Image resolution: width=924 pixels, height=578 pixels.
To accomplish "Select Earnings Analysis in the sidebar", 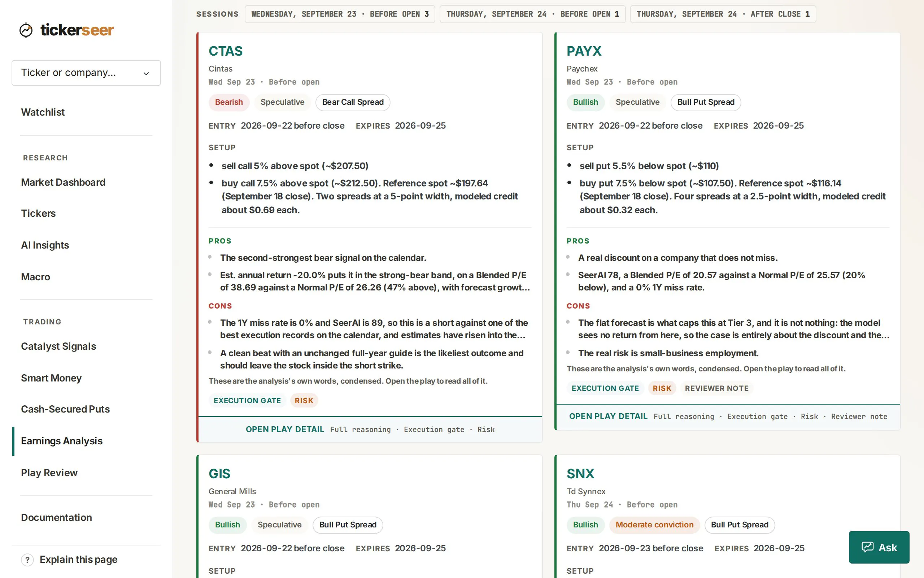I will tap(62, 441).
